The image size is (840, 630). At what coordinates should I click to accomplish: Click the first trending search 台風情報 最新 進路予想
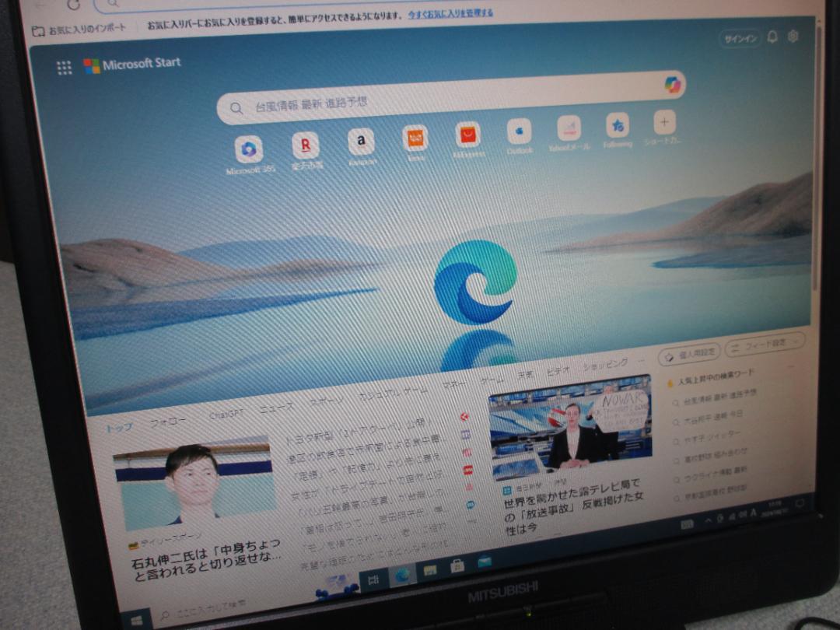[719, 397]
